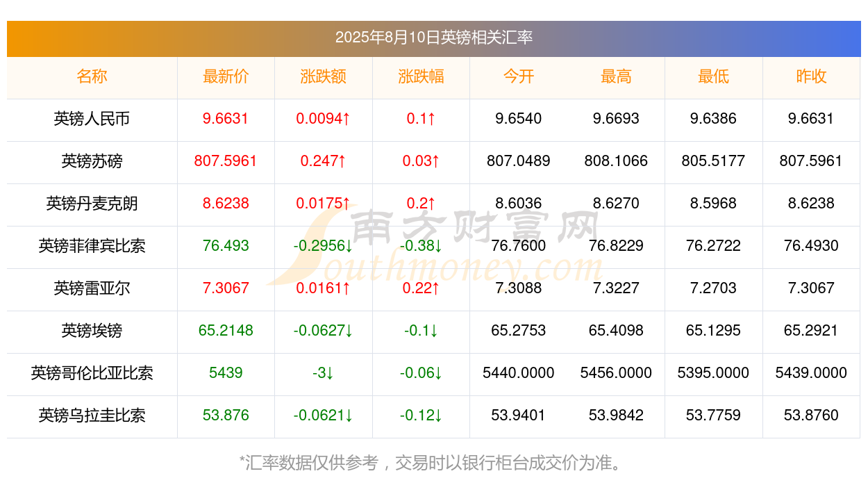The image size is (868, 485).
Task: Click low value 805.5177
Action: point(714,161)
